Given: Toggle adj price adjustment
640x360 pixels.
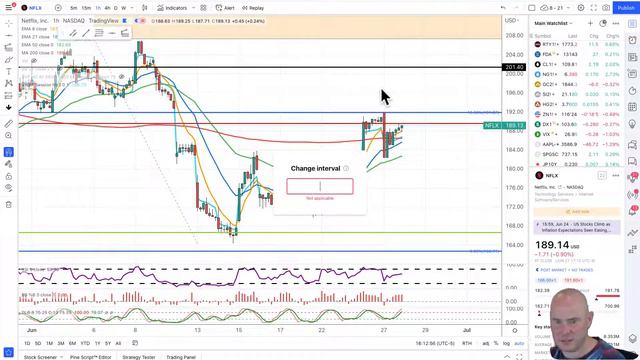Looking at the screenshot, I should 486,343.
